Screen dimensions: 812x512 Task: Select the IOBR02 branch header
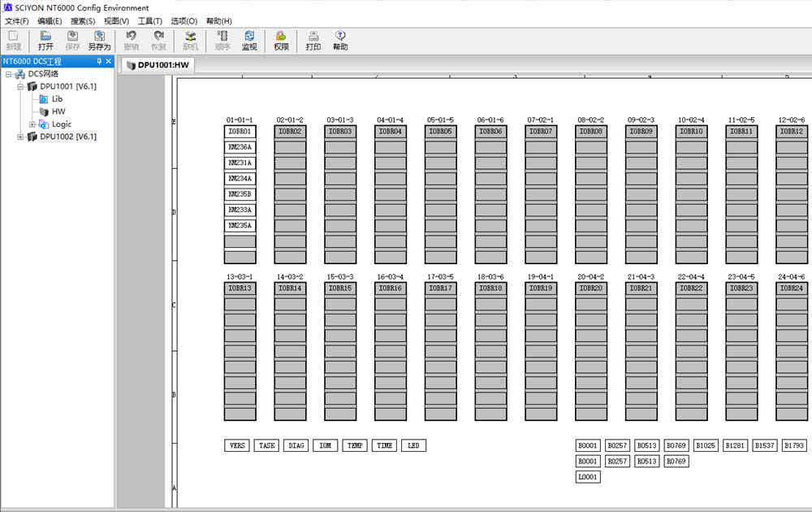[x=290, y=132]
